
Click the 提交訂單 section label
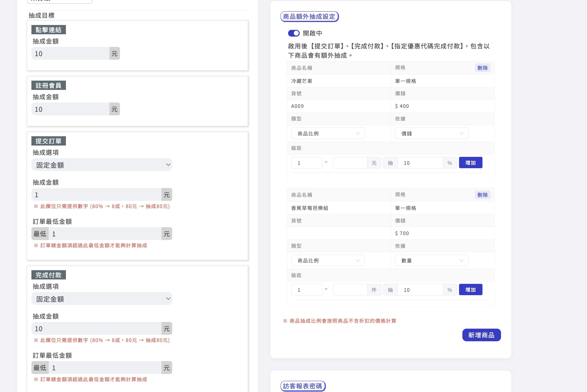(48, 141)
